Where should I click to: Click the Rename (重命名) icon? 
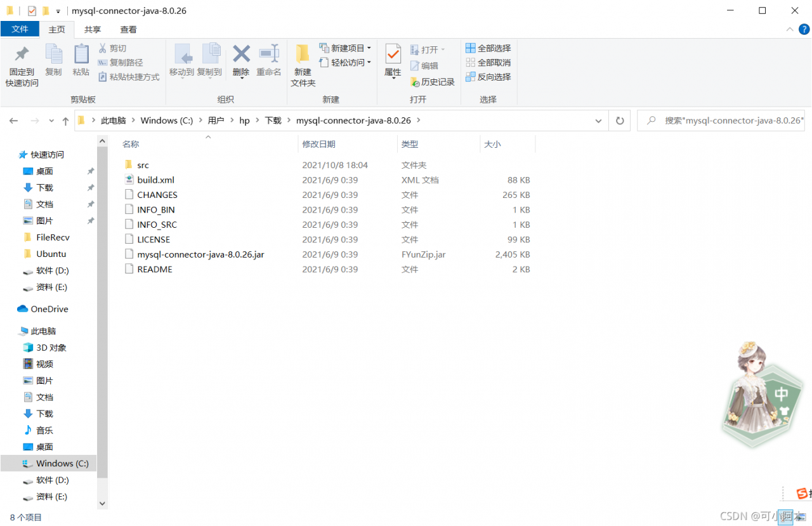point(269,53)
